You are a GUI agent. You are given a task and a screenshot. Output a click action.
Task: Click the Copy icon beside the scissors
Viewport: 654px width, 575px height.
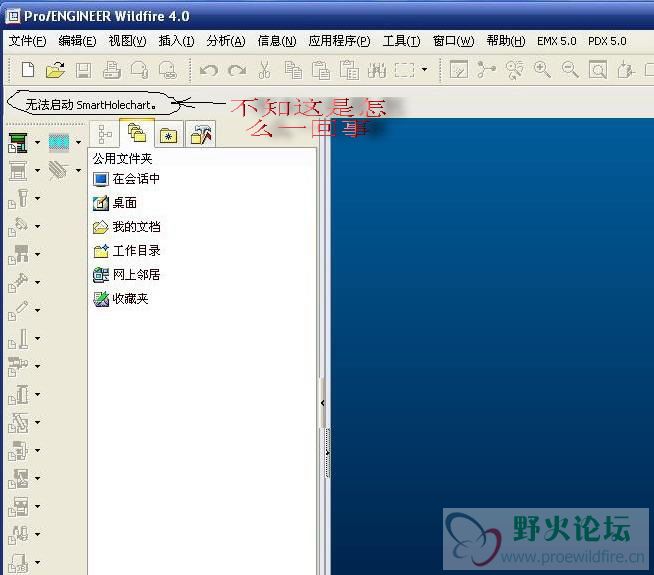(x=293, y=70)
